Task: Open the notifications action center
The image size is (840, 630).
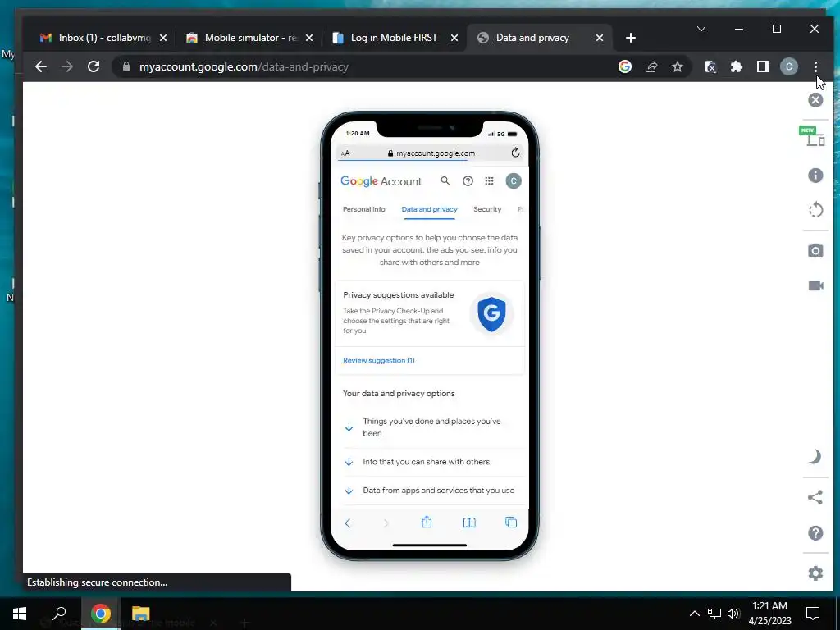Action: 813,614
